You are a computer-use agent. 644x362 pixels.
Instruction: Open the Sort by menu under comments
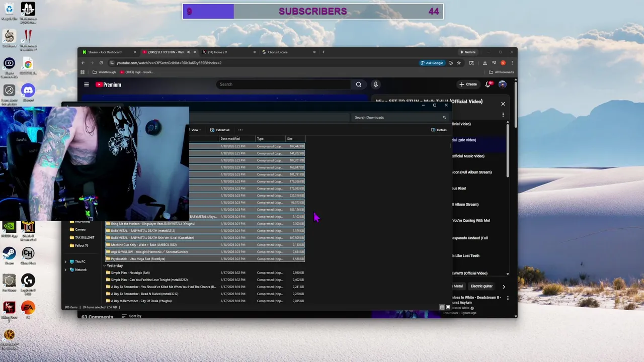[131, 316]
